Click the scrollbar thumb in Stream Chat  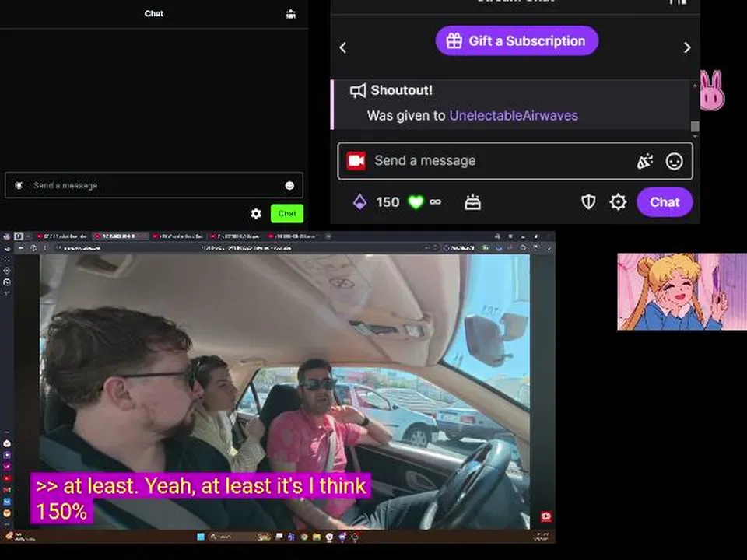pyautogui.click(x=695, y=126)
